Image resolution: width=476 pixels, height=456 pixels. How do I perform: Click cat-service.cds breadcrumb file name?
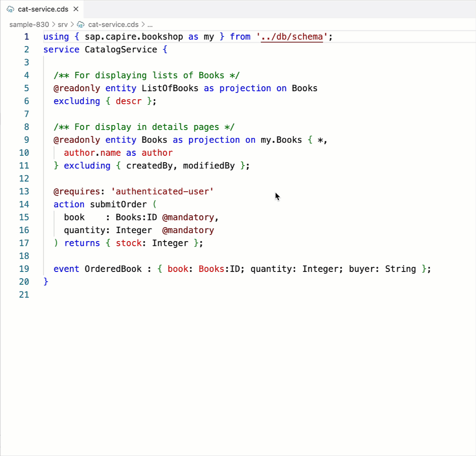(113, 24)
